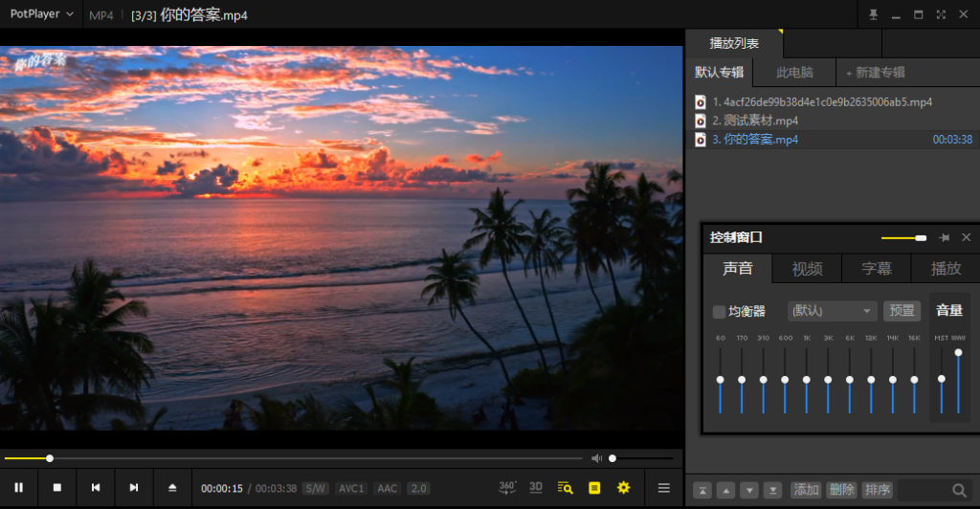This screenshot has height=509, width=980.
Task: Skip to the next playlist item
Action: (134, 488)
